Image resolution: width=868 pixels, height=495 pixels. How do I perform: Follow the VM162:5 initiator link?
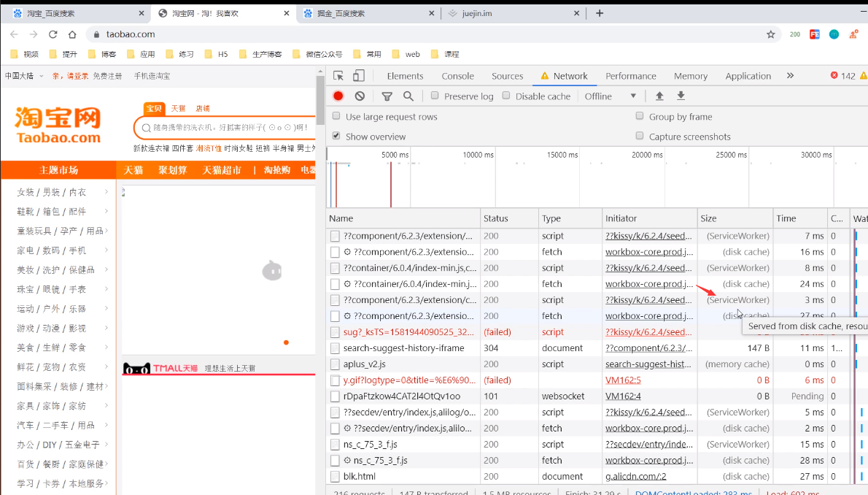(623, 380)
